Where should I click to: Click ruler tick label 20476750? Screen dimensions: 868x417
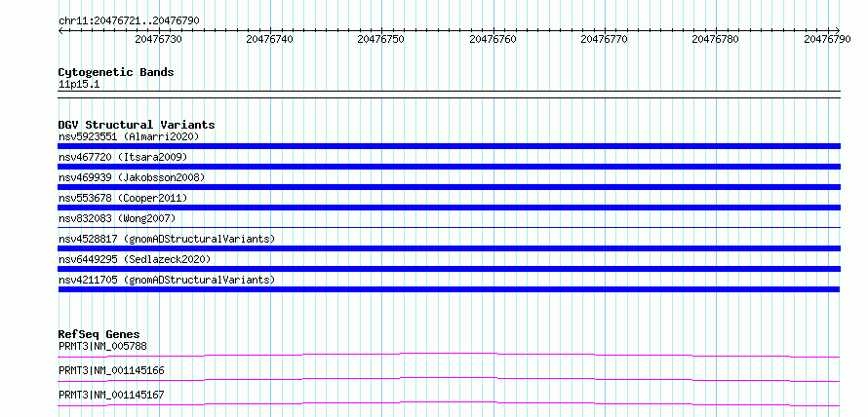pyautogui.click(x=381, y=39)
